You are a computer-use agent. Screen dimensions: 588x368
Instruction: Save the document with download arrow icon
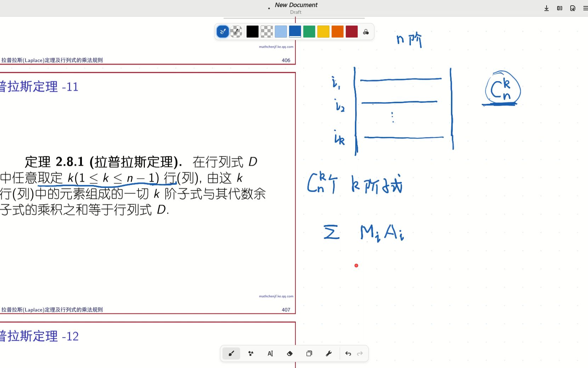click(x=547, y=8)
